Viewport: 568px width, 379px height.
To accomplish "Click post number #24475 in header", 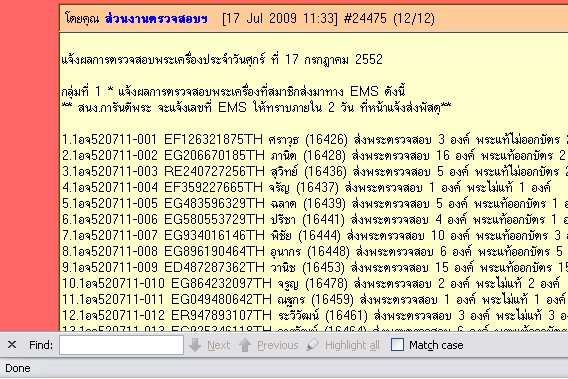I will pos(365,18).
